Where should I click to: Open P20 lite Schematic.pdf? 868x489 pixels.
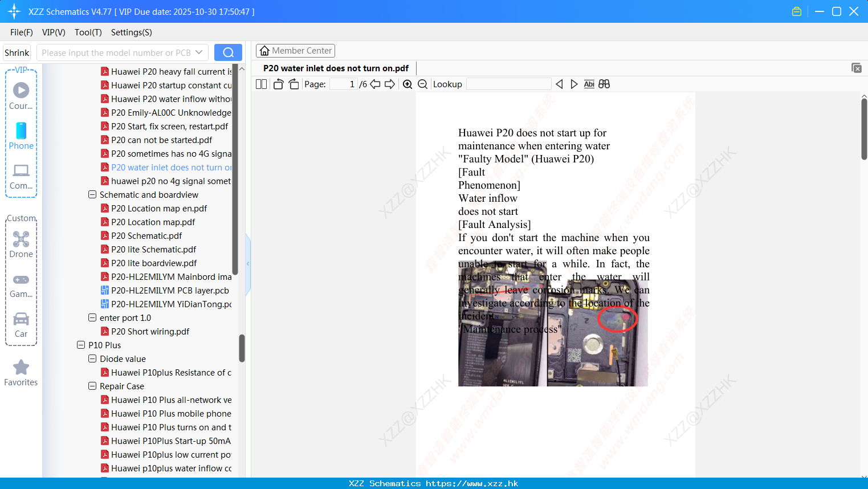click(x=153, y=250)
